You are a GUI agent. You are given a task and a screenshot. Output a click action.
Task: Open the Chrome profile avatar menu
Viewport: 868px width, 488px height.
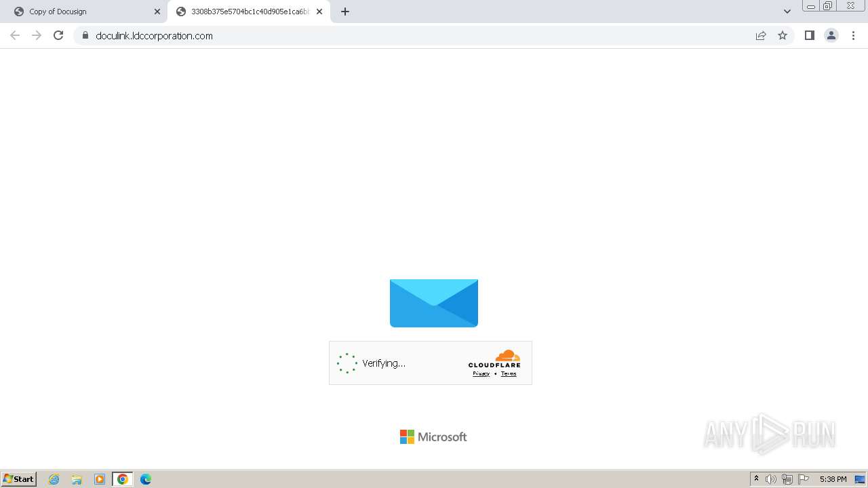pos(831,35)
